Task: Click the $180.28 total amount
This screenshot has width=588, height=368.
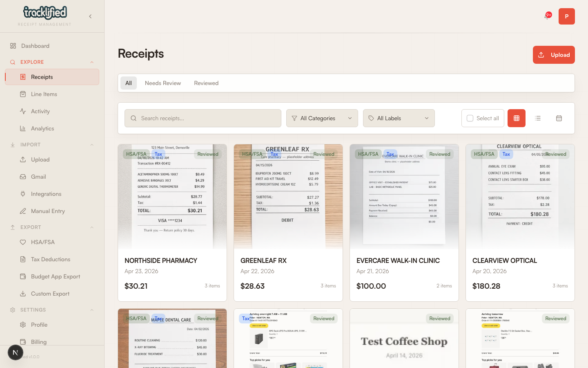Action: click(x=486, y=286)
